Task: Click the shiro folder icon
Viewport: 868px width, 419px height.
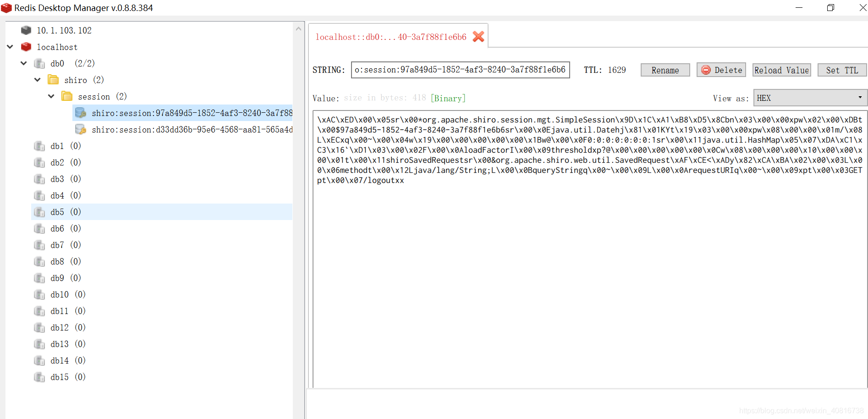Action: (53, 80)
